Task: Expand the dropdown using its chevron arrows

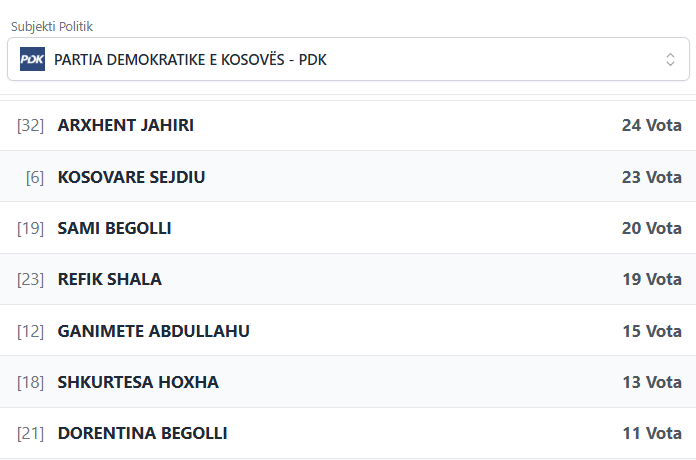Action: (x=670, y=60)
